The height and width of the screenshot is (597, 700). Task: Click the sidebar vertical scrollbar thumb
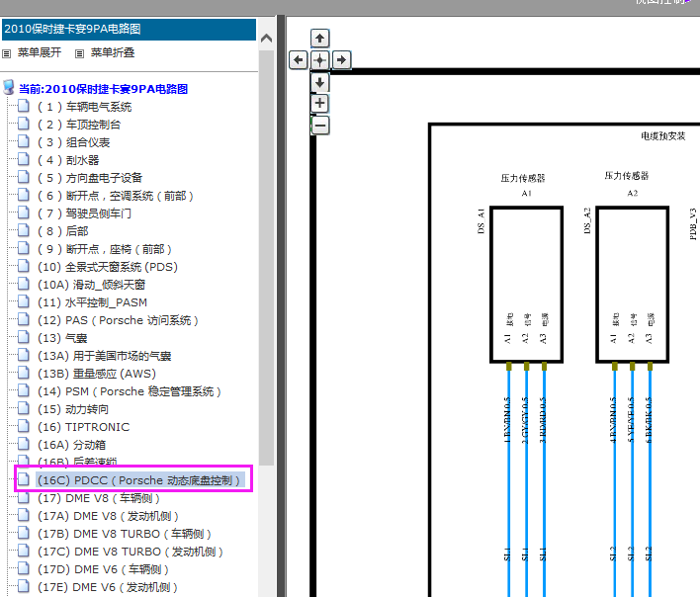(x=266, y=257)
